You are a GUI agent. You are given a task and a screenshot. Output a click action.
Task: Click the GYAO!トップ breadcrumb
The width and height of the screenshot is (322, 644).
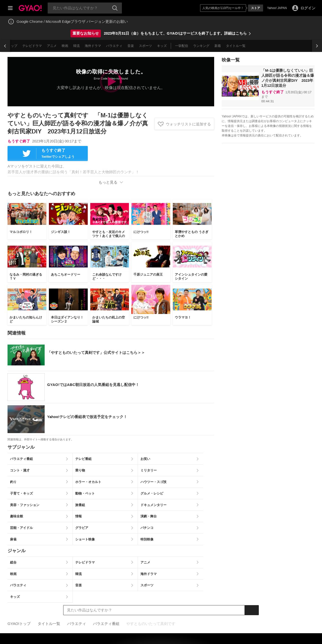tap(19, 624)
